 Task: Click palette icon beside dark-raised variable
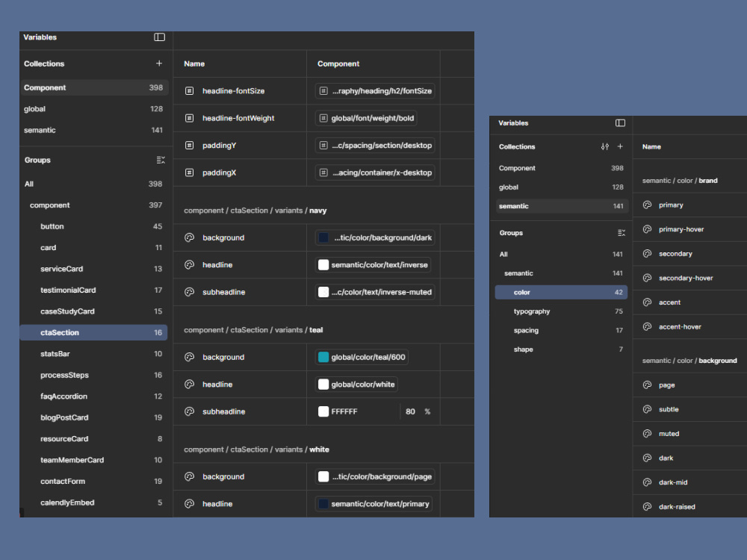point(647,507)
